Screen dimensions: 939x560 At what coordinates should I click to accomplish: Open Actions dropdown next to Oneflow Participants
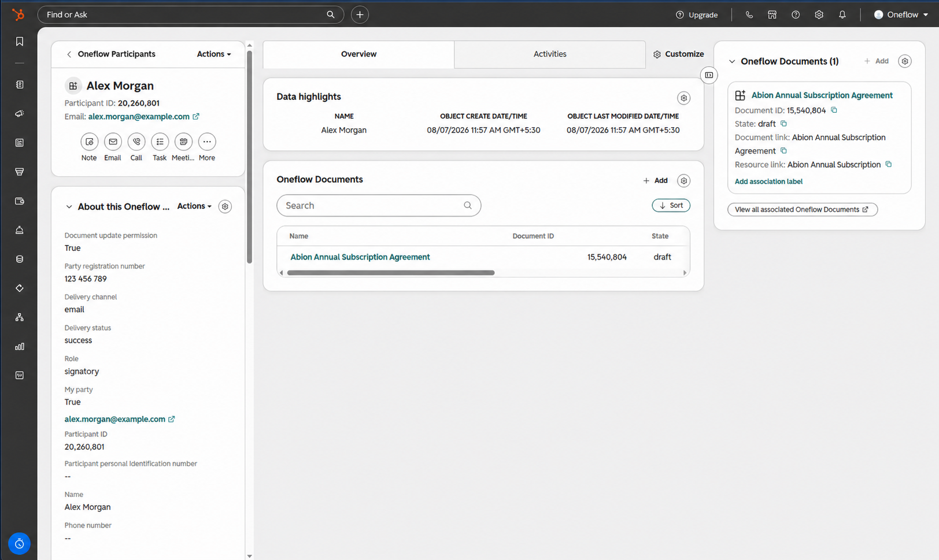(x=214, y=54)
